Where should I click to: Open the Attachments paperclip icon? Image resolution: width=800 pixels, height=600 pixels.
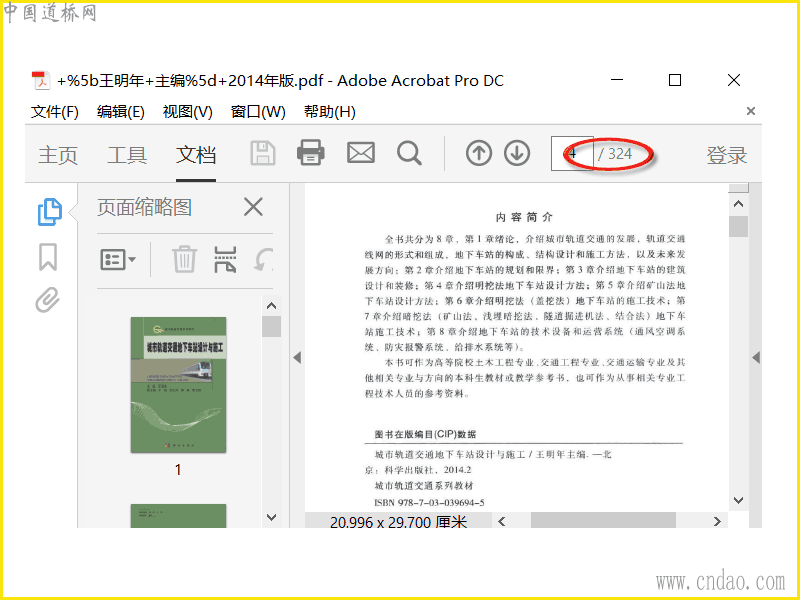tap(47, 299)
